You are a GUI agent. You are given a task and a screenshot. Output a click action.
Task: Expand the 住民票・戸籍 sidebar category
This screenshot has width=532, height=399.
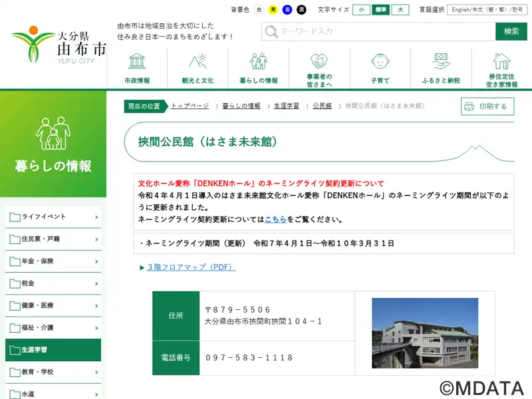[53, 239]
